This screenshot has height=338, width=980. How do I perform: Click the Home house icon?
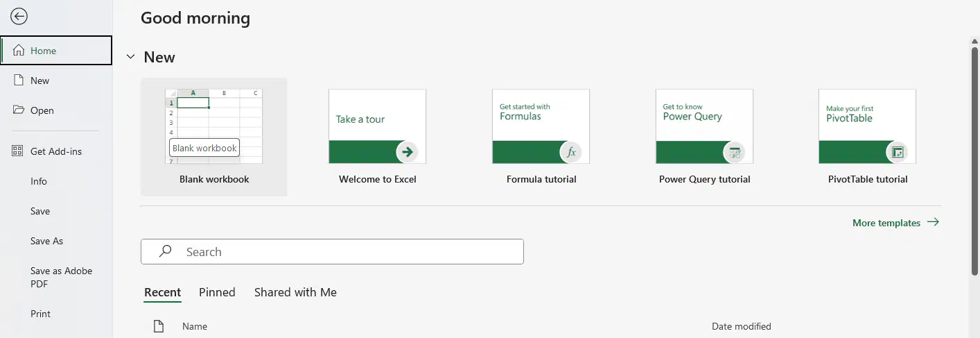19,51
